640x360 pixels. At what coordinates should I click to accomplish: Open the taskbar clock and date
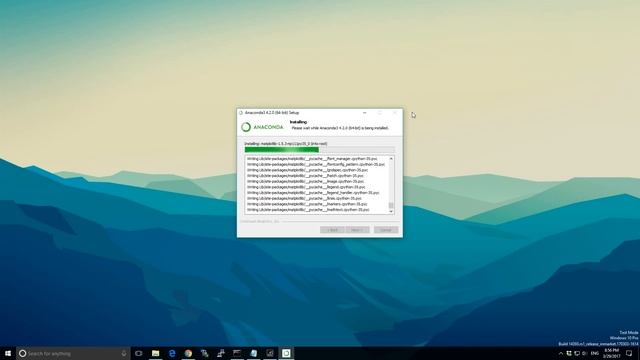point(611,353)
